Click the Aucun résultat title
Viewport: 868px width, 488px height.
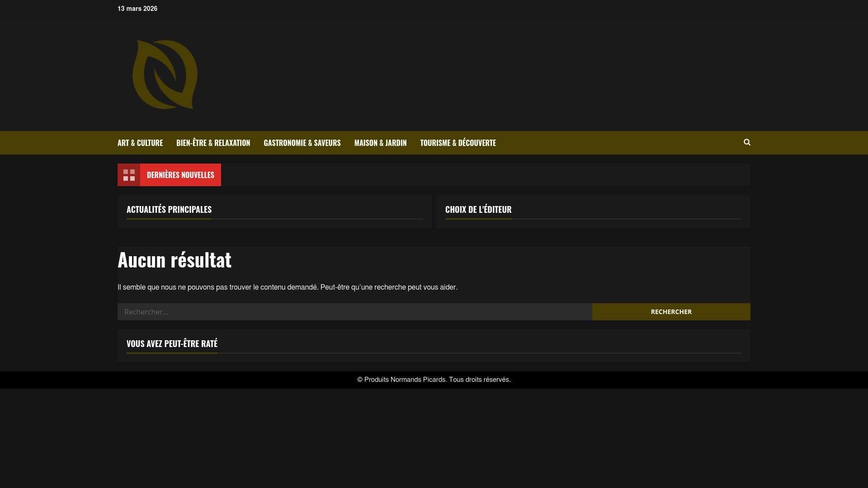click(x=175, y=259)
